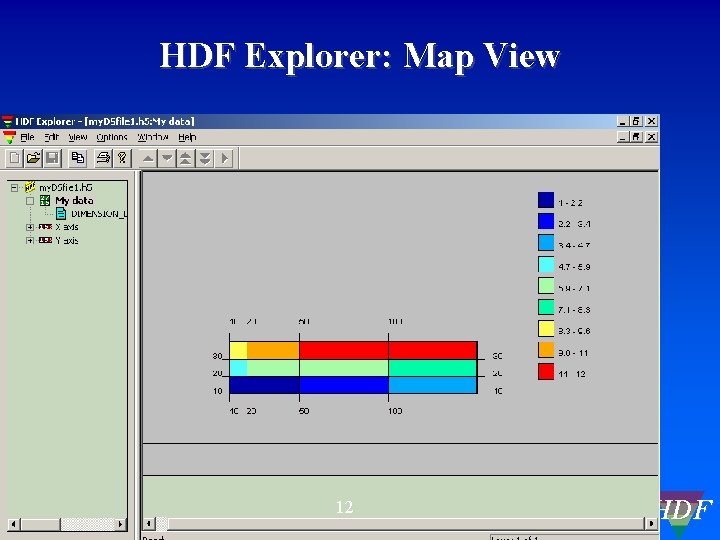Click the double up arrow toolbar button
Viewport: 720px width, 540px height.
(x=186, y=158)
